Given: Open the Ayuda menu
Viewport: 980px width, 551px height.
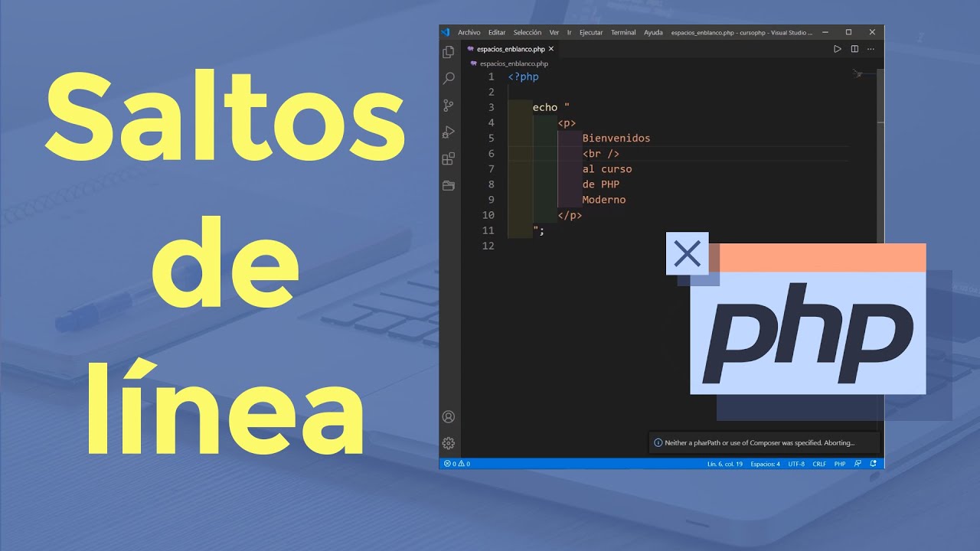Looking at the screenshot, I should pos(653,33).
